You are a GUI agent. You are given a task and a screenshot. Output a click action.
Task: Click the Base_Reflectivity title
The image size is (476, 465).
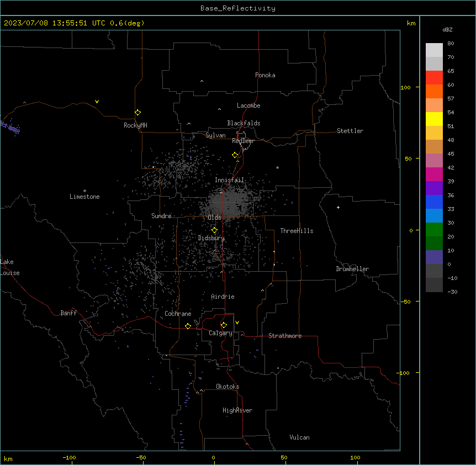tap(238, 8)
